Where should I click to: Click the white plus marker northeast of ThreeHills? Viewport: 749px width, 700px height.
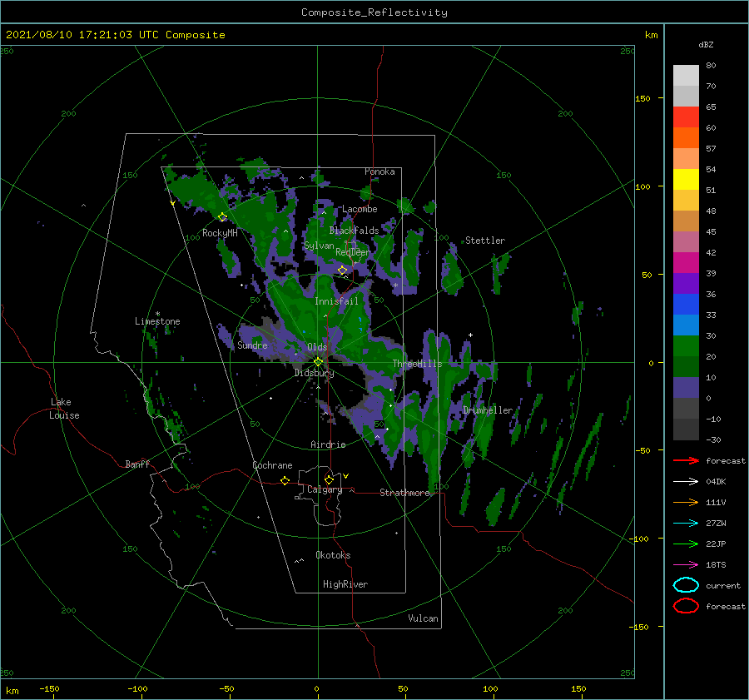click(470, 335)
